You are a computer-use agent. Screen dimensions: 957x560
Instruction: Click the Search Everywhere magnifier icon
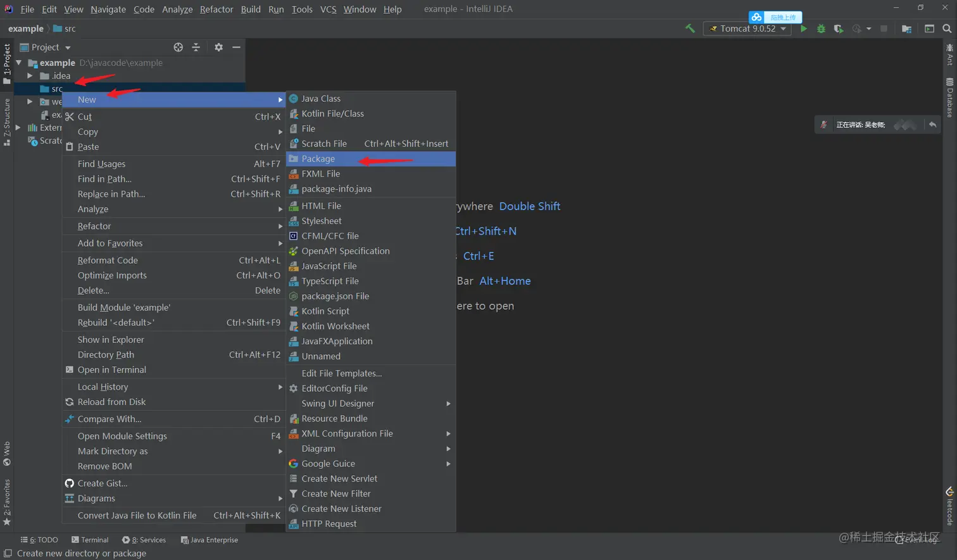pyautogui.click(x=947, y=28)
